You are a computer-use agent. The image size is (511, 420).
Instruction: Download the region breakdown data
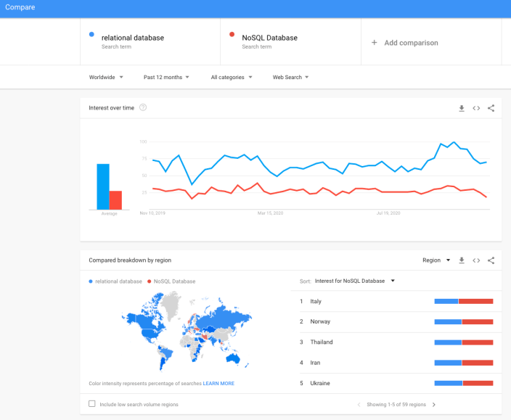462,260
